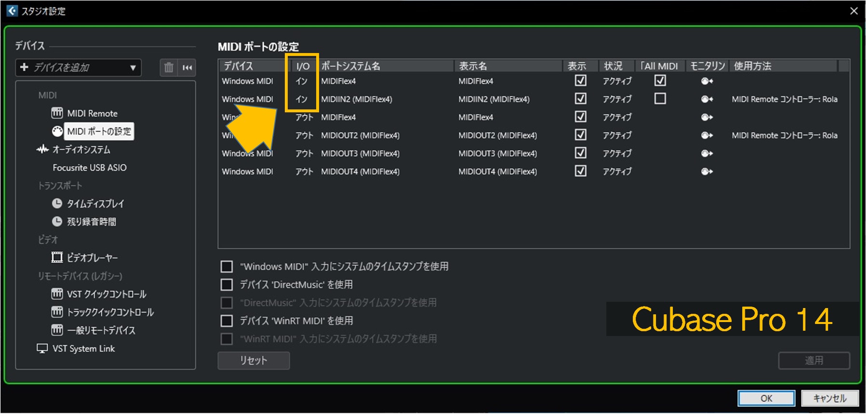Uncheck the visible box for MIDIFlex4 input

coord(581,81)
